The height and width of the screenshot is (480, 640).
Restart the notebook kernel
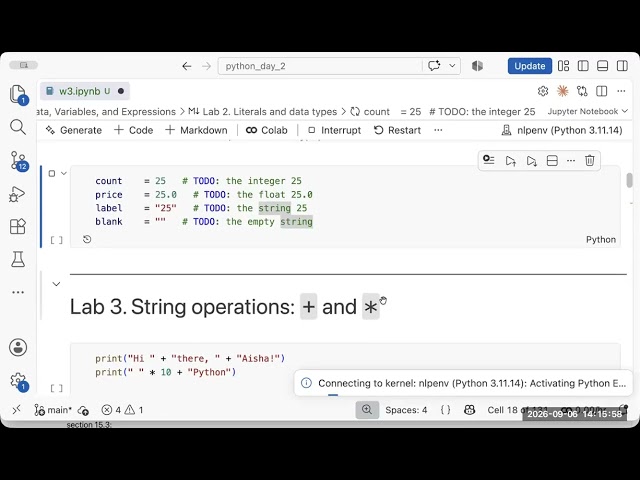point(397,130)
